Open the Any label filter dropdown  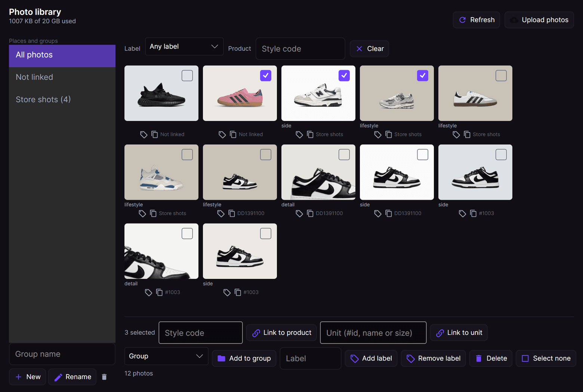184,47
